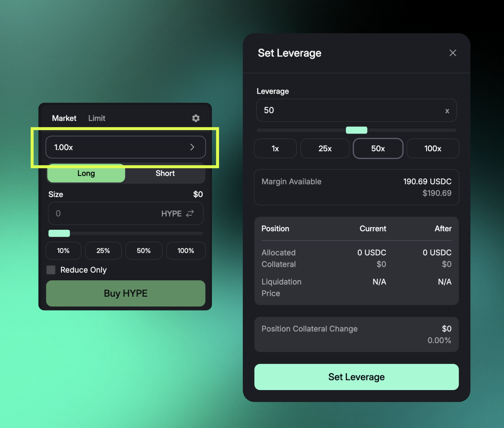
Task: Confirm with the Set Leverage button
Action: click(x=356, y=377)
